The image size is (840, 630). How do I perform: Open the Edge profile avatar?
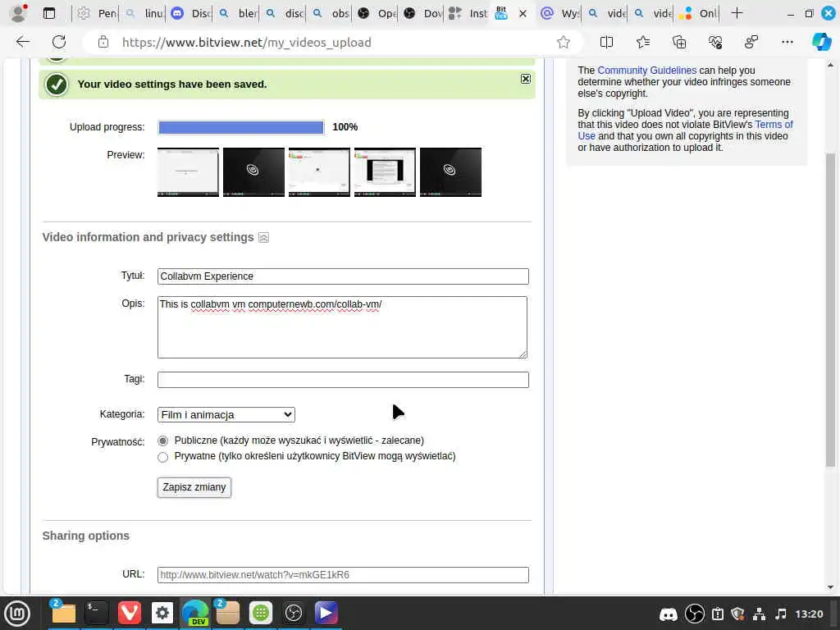click(x=19, y=13)
